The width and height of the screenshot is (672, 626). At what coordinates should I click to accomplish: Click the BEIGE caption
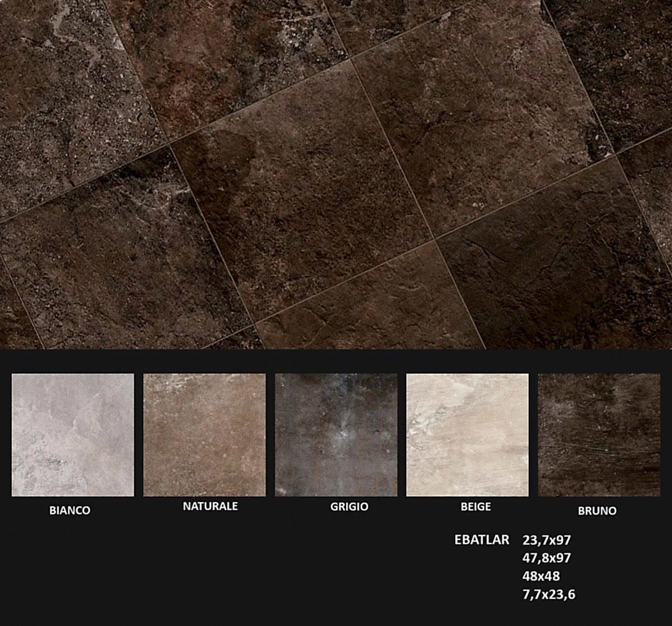coord(475,507)
